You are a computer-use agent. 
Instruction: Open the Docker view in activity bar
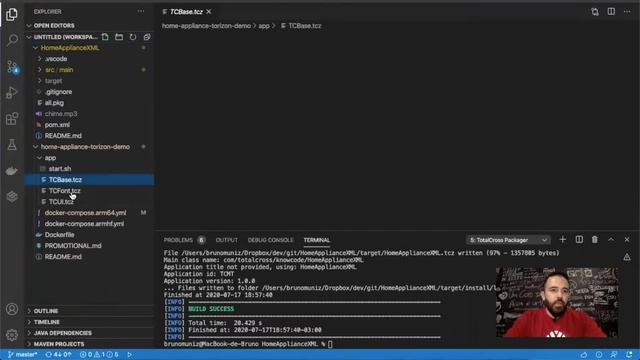(12, 171)
